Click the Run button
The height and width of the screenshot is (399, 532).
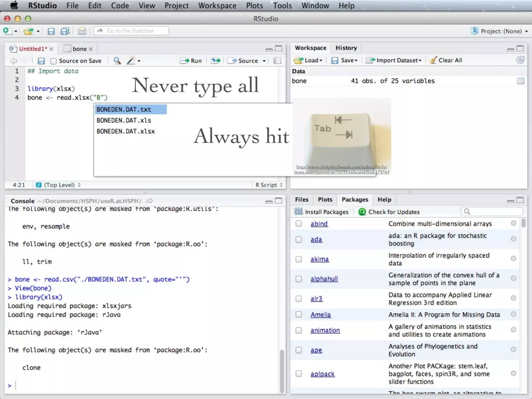(191, 61)
